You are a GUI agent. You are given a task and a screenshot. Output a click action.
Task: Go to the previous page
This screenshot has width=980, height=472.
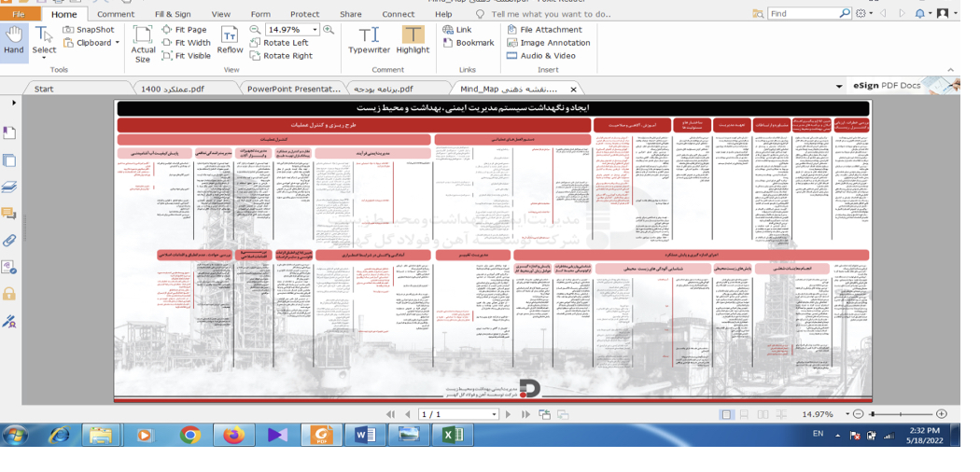[x=408, y=414]
